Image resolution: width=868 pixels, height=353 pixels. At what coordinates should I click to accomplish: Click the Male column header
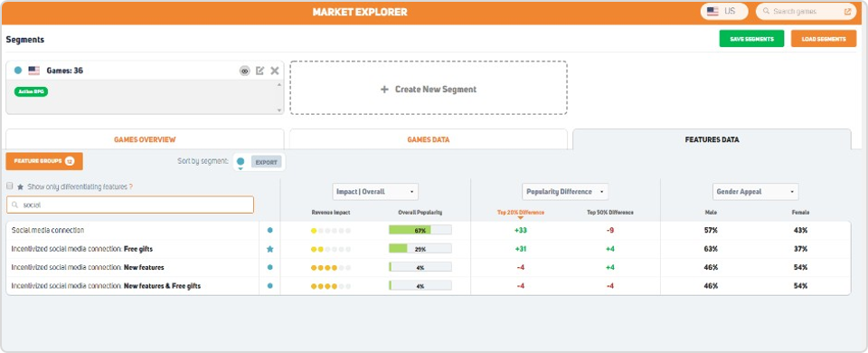[x=711, y=212]
